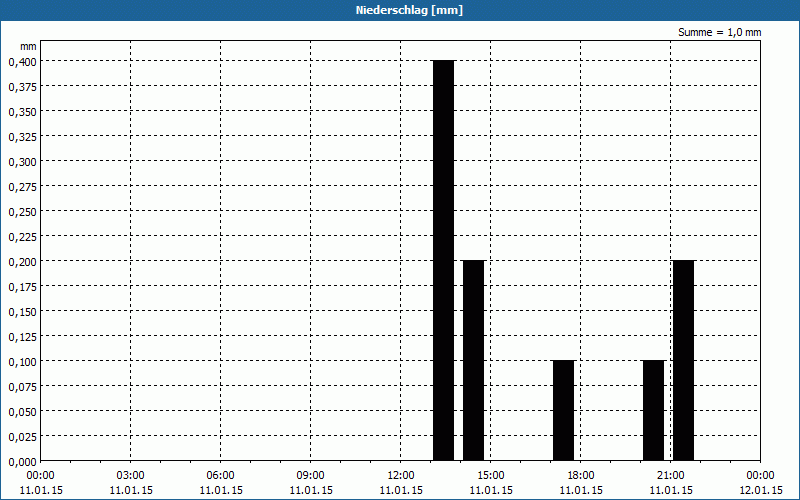Screen dimensions: 800x500
Task: Click the 0,350 y-axis label
Action: pos(22,112)
